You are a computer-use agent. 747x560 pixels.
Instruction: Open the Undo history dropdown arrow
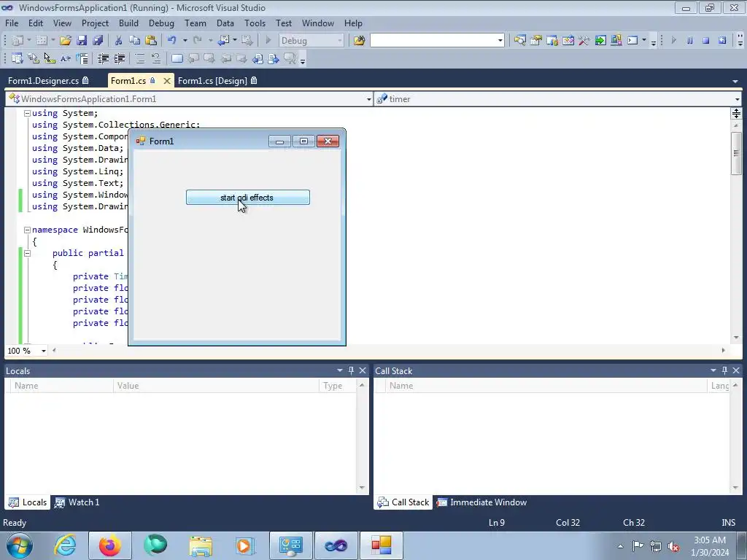click(185, 41)
